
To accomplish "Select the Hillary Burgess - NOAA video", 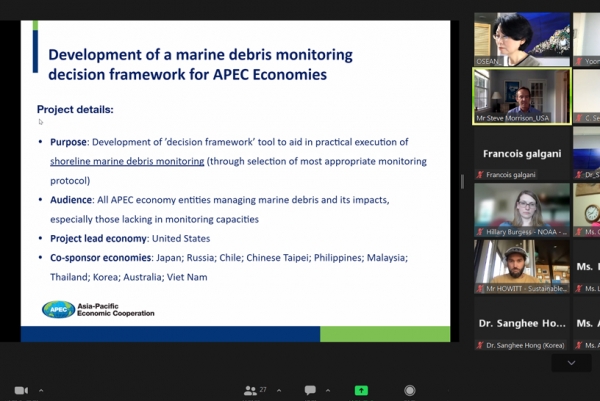I will (522, 210).
